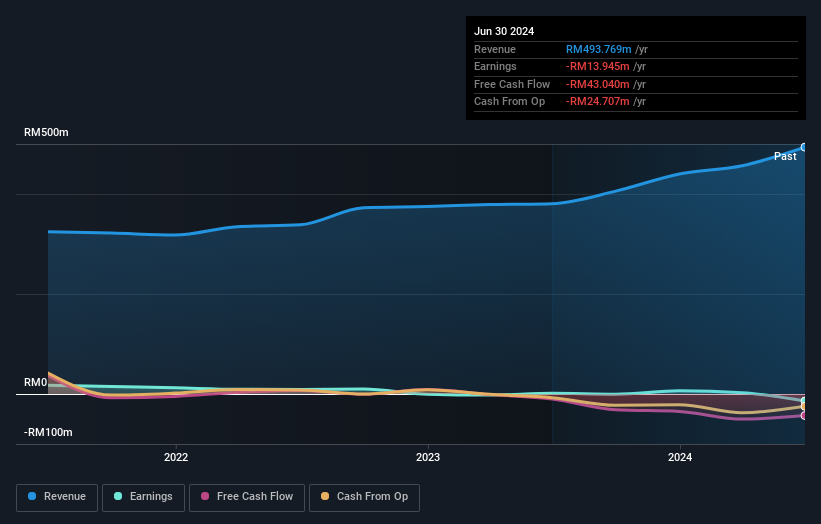Click the -RM43.040m free cash flow value
The image size is (821, 524).
(x=597, y=84)
